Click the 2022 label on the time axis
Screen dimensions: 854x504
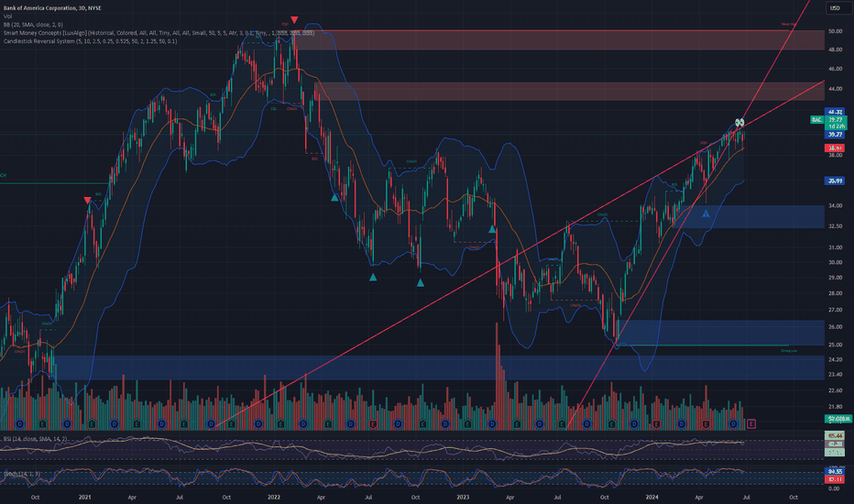coord(274,497)
